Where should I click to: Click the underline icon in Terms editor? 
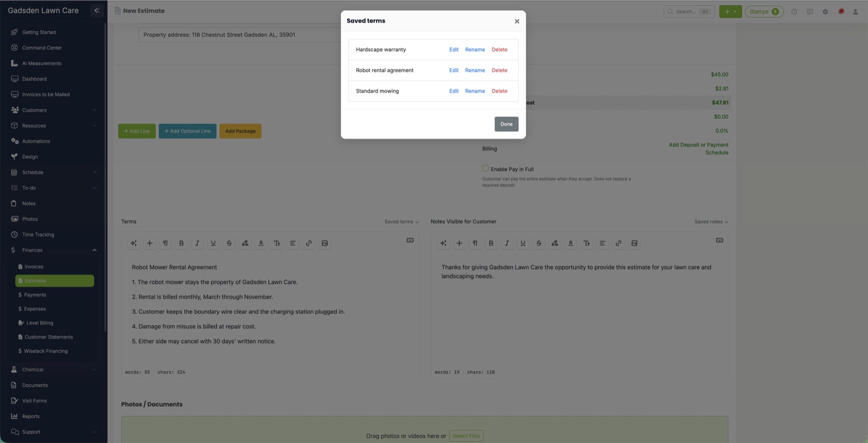click(213, 243)
